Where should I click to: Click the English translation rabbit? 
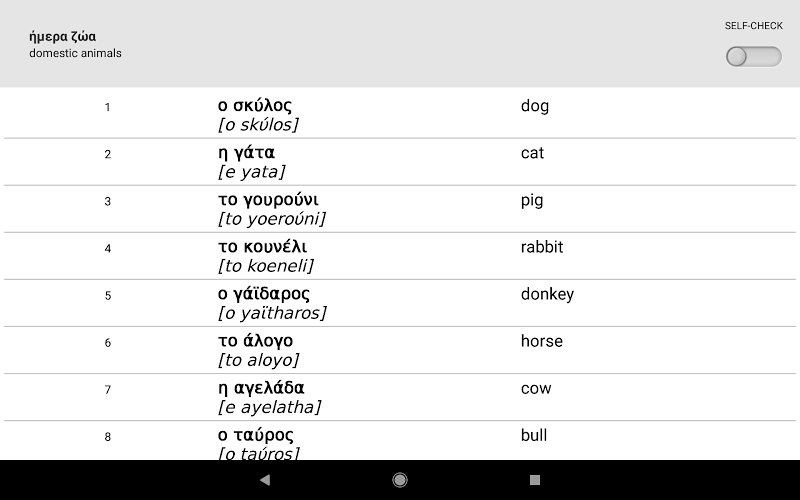(x=542, y=247)
